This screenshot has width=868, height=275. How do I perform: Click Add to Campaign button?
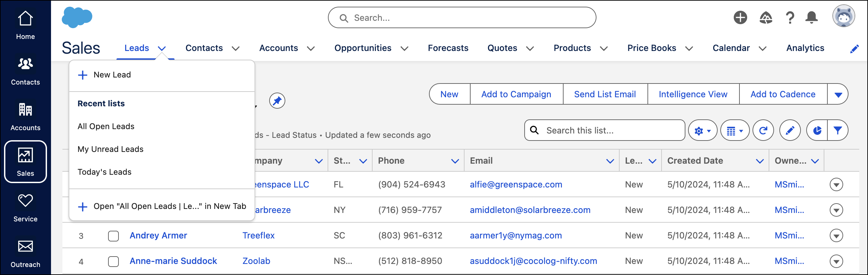[516, 95]
